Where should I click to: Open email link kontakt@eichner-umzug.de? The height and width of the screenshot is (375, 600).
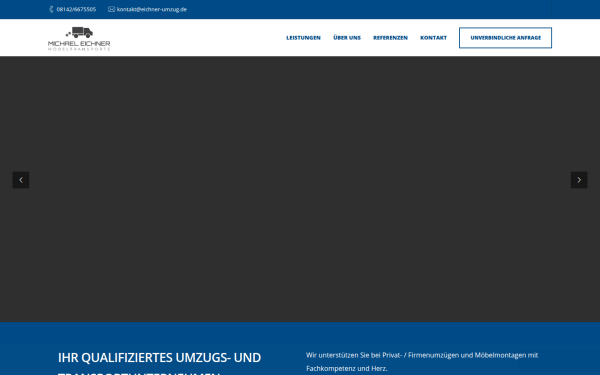coord(152,9)
